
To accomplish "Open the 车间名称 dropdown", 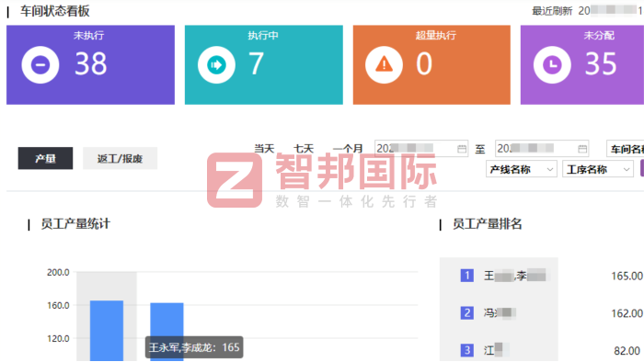I will click(x=625, y=149).
